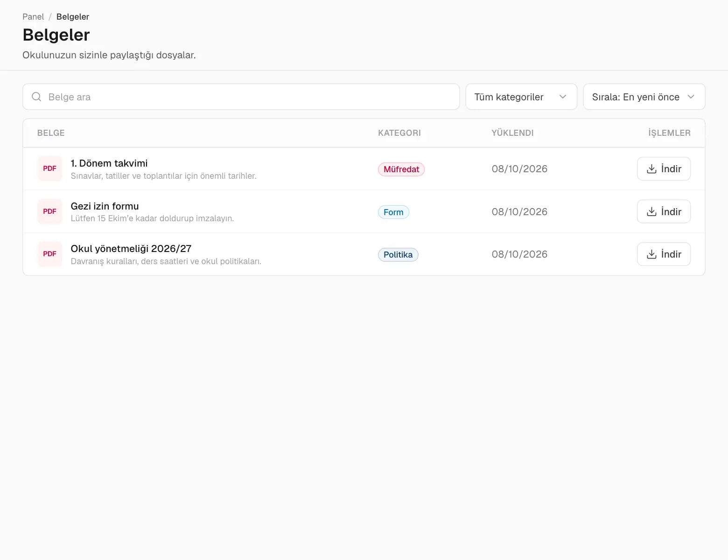Image resolution: width=728 pixels, height=560 pixels.
Task: Click description 'Lütfen 15 Ekim'e kadar doldurup imzalayın.'
Action: (153, 218)
